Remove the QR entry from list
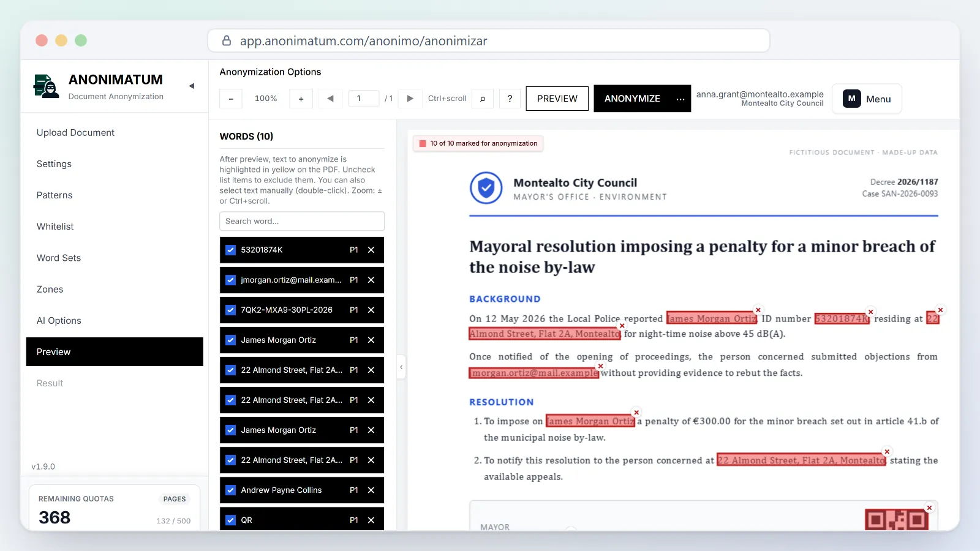Screen dimensions: 980x551 (371, 520)
